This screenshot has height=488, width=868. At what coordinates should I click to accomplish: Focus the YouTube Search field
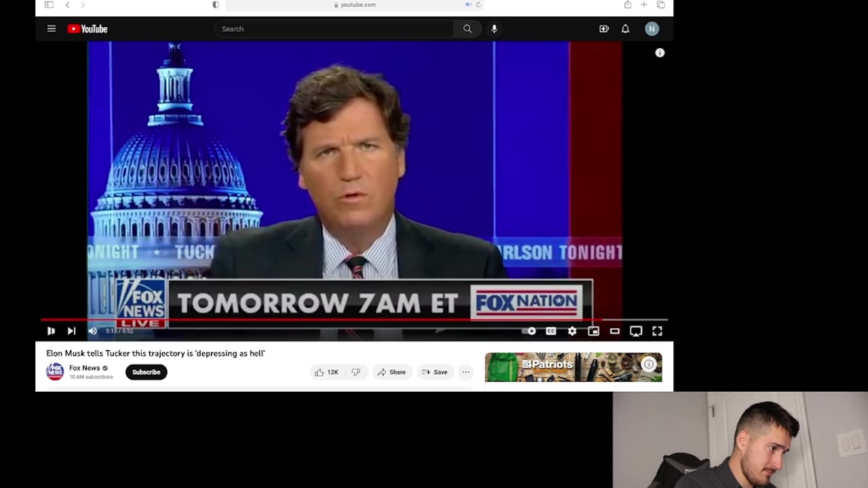pyautogui.click(x=334, y=28)
